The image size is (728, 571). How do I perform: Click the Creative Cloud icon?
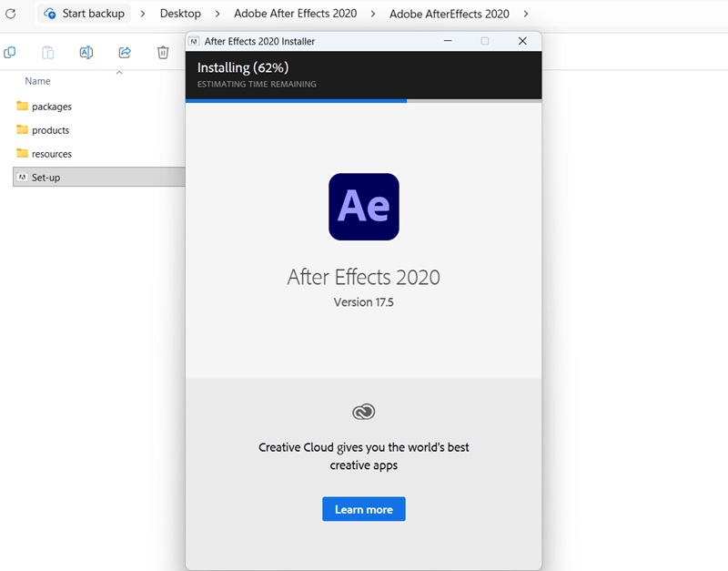(363, 412)
